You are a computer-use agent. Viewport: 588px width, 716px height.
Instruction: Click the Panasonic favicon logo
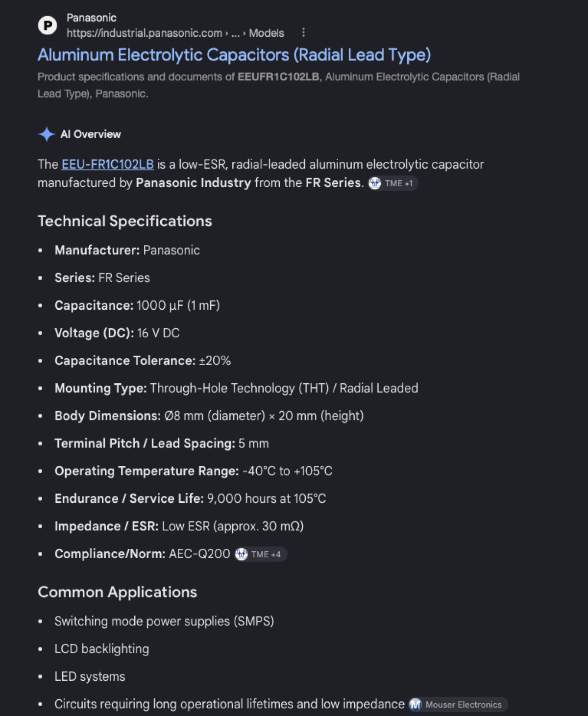pyautogui.click(x=48, y=25)
